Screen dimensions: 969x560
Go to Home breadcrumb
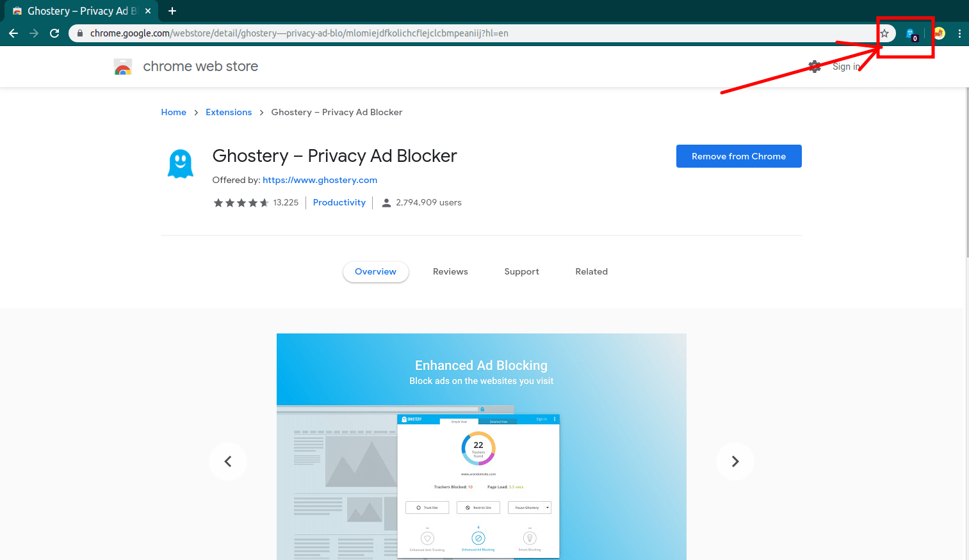tap(174, 112)
